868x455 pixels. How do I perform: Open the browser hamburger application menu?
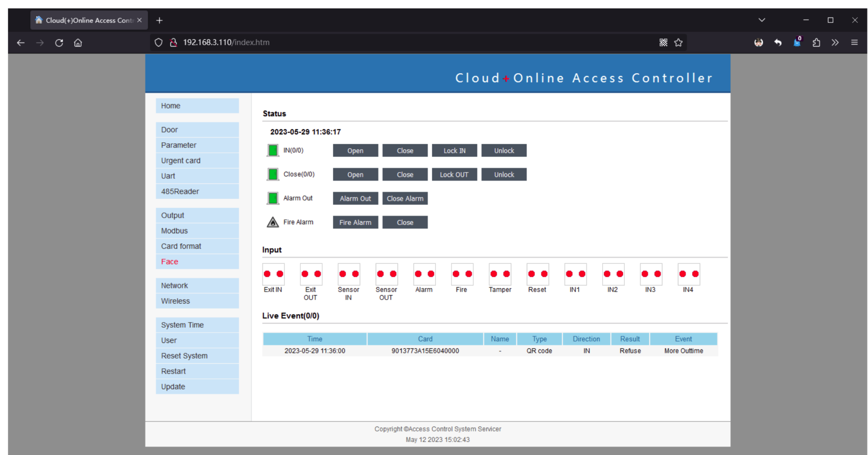pos(854,42)
